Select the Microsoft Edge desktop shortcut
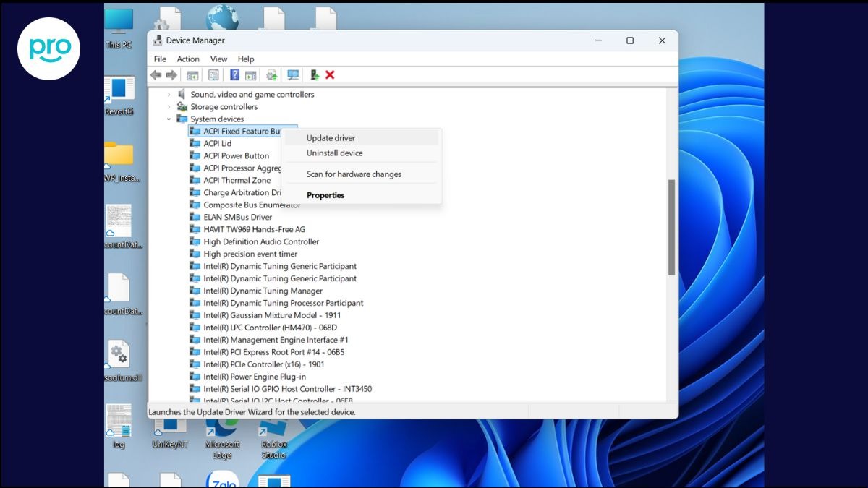This screenshot has height=488, width=868. pos(222,439)
